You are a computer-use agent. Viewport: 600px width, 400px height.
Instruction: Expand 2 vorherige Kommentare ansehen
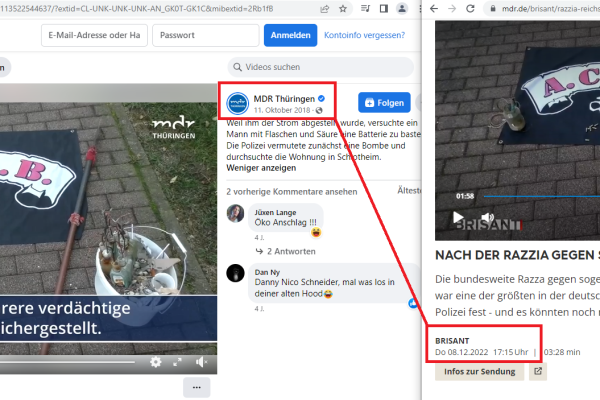coord(292,192)
